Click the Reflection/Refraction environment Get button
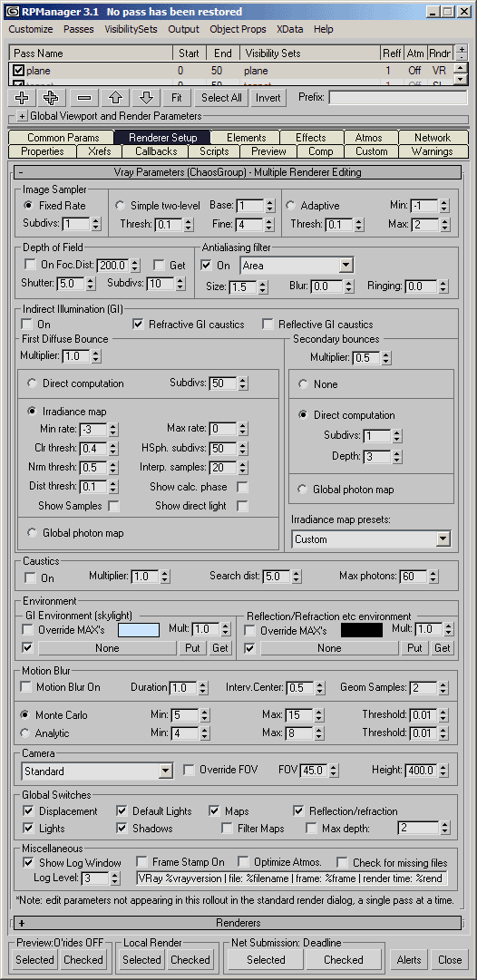 pyautogui.click(x=443, y=648)
